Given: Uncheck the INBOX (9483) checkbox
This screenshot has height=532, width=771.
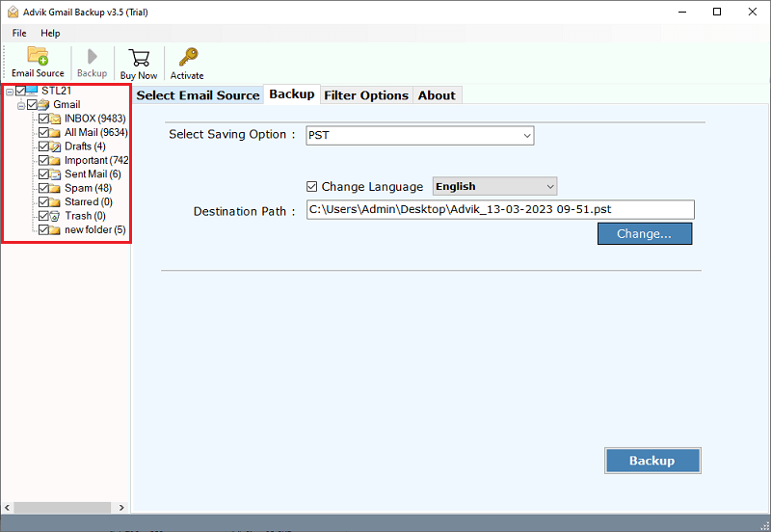Looking at the screenshot, I should pyautogui.click(x=43, y=119).
